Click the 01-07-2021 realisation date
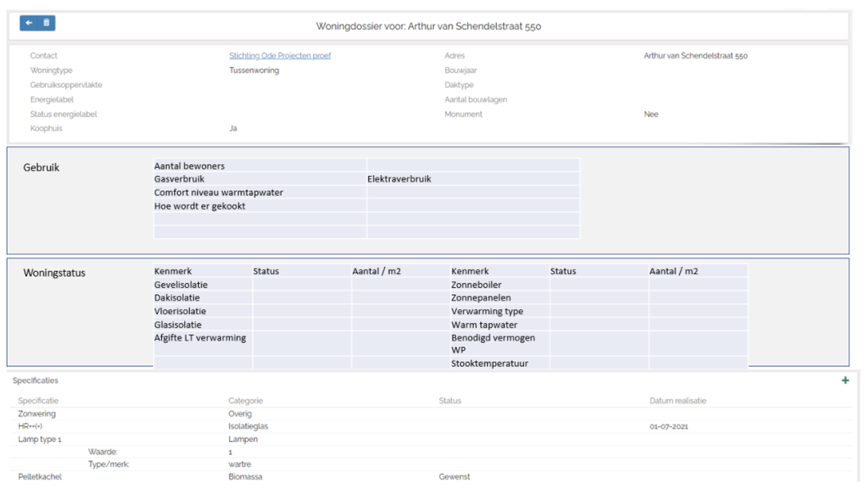Screen dimensions: 865x504 [669, 426]
